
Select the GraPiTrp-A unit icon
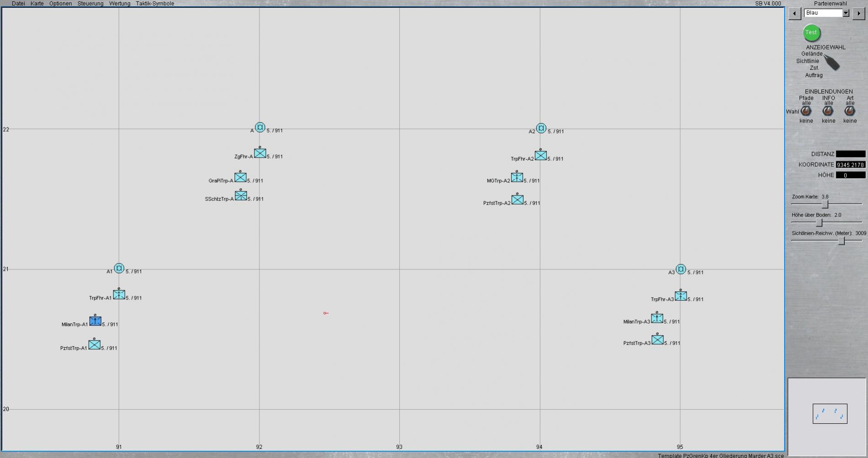point(240,178)
